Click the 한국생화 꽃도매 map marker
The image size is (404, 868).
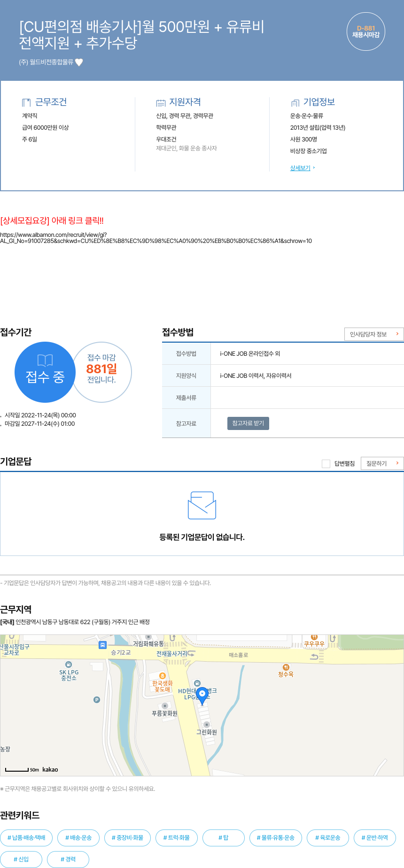point(163,676)
